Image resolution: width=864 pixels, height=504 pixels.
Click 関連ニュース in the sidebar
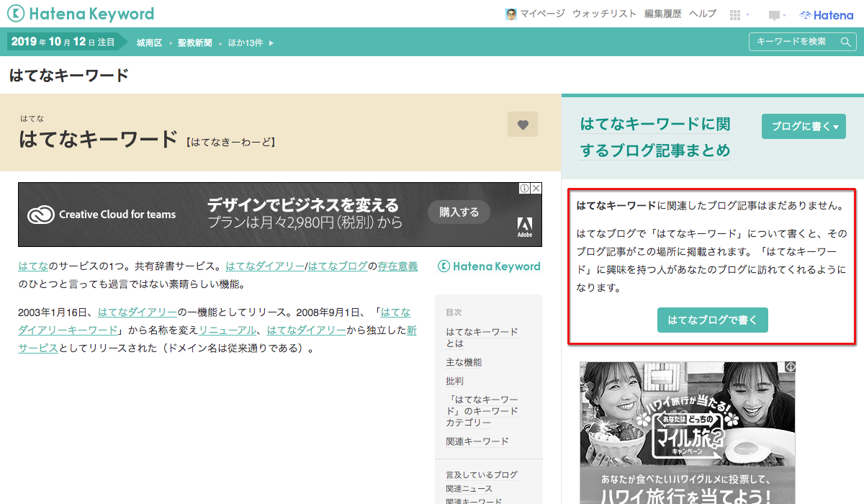coord(469,489)
